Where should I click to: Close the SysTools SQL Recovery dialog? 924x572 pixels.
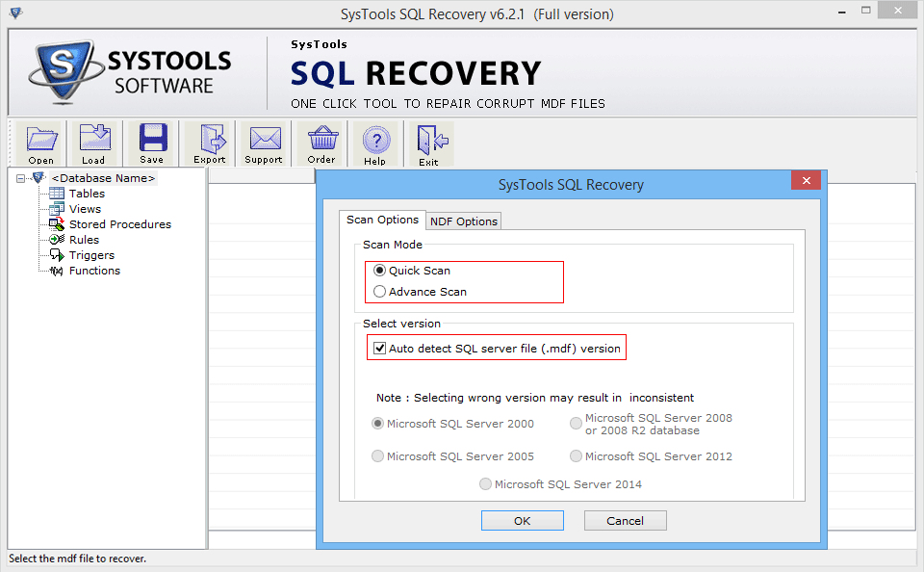pos(806,180)
